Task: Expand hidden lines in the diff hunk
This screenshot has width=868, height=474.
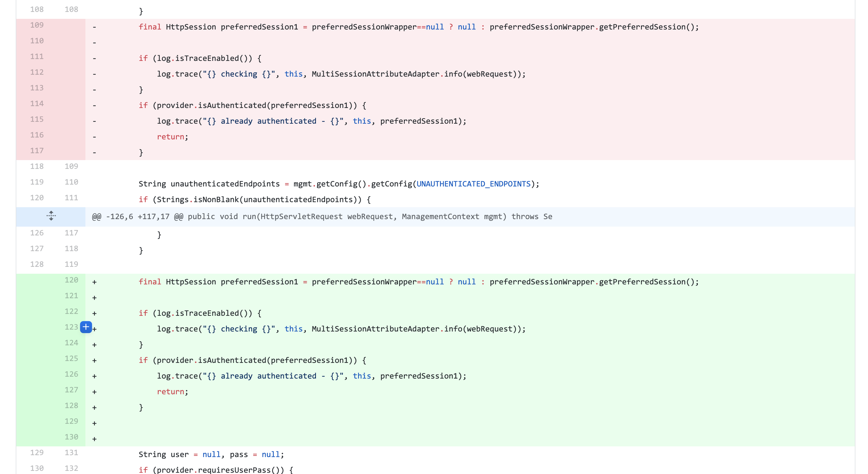Action: pos(51,216)
